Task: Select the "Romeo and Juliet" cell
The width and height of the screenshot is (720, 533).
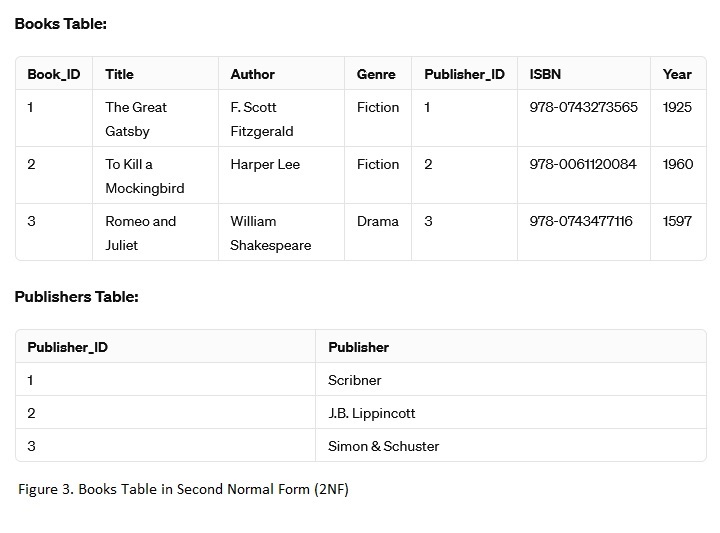Action: (x=140, y=233)
